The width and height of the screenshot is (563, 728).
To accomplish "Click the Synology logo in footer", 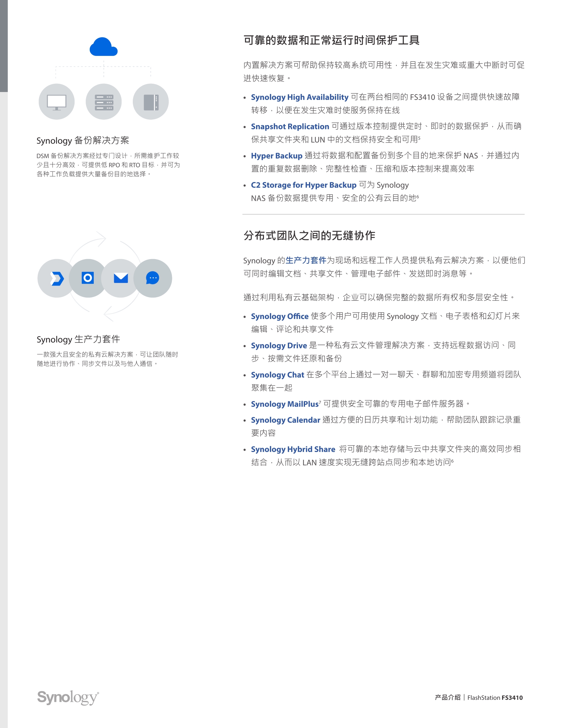I will pyautogui.click(x=68, y=697).
